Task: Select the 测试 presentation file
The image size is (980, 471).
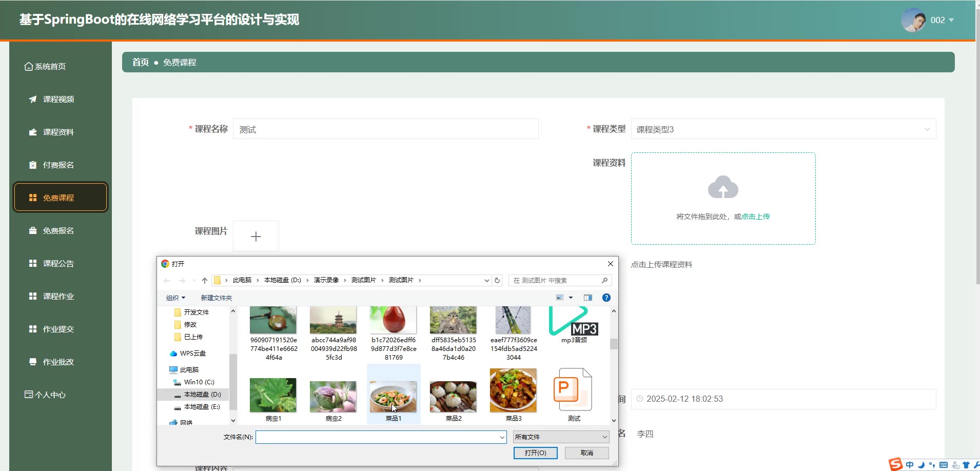Action: [574, 395]
